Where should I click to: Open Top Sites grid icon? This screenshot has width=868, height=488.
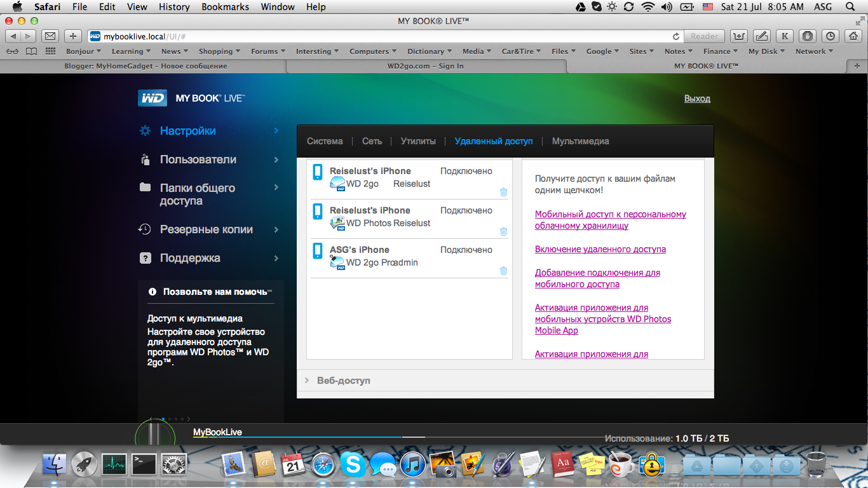(x=51, y=51)
